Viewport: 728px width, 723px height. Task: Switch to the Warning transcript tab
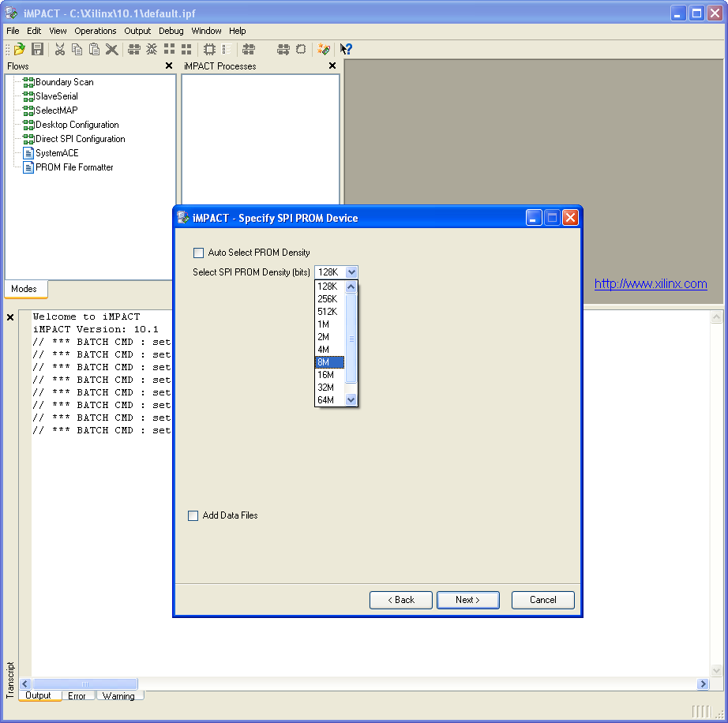click(119, 696)
